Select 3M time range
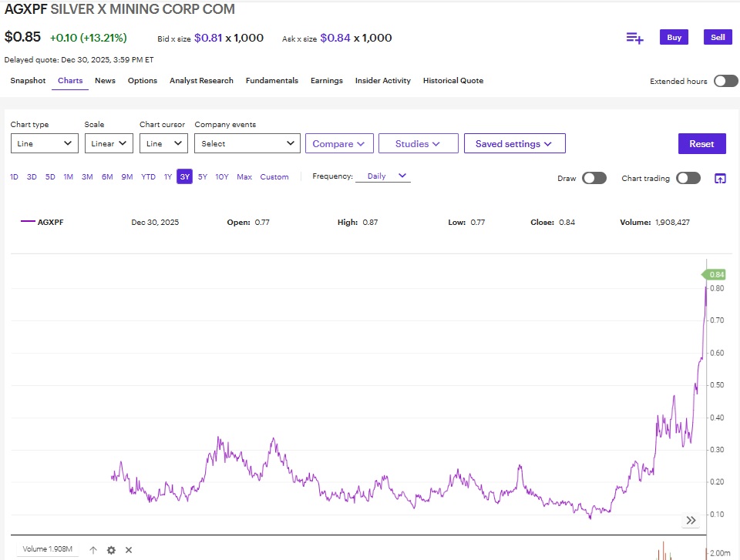 (x=87, y=177)
